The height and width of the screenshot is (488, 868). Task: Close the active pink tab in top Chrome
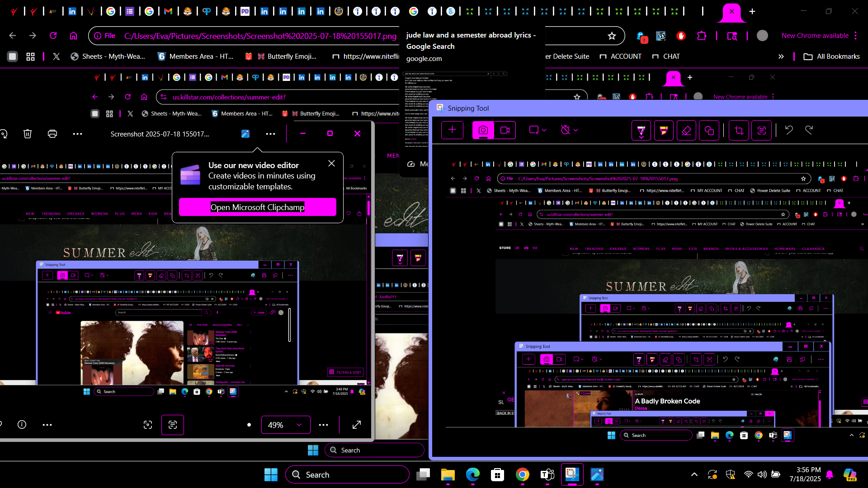(732, 11)
